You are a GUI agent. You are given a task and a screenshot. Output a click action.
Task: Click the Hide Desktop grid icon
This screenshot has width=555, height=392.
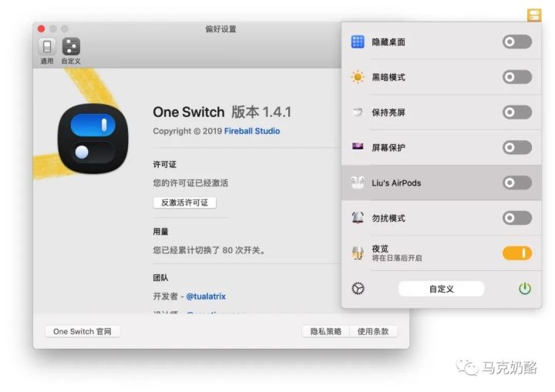point(358,42)
